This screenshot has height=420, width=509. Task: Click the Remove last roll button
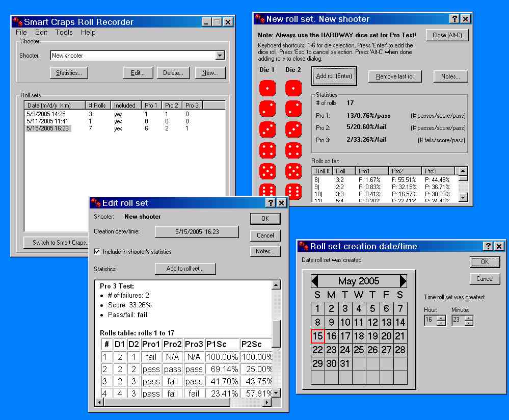(x=395, y=76)
